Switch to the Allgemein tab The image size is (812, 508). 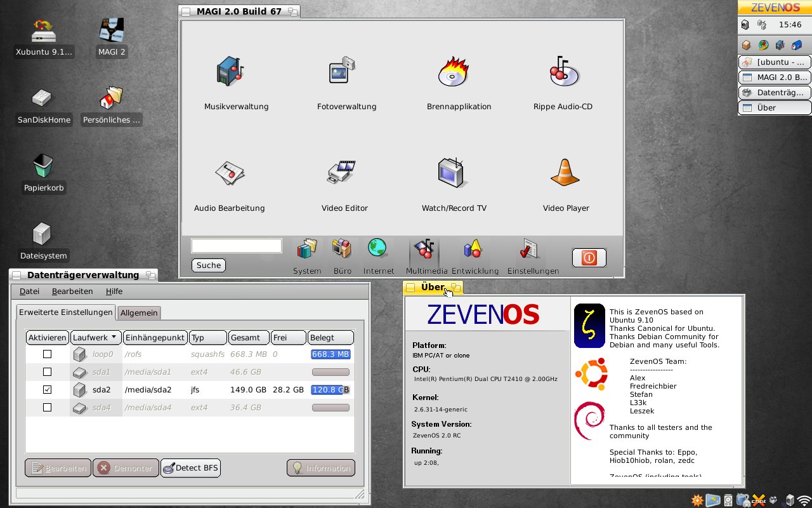pos(139,312)
